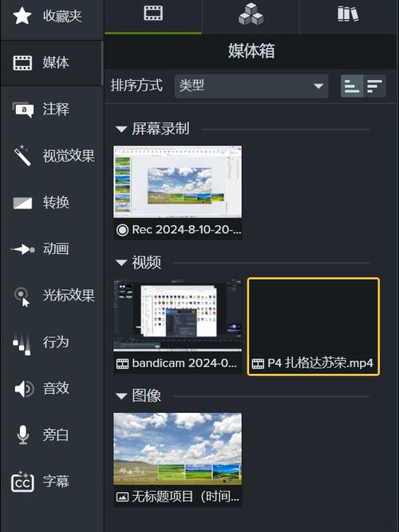Click the recording circle icon beside Rec 2024
This screenshot has height=532, width=399.
tap(122, 230)
